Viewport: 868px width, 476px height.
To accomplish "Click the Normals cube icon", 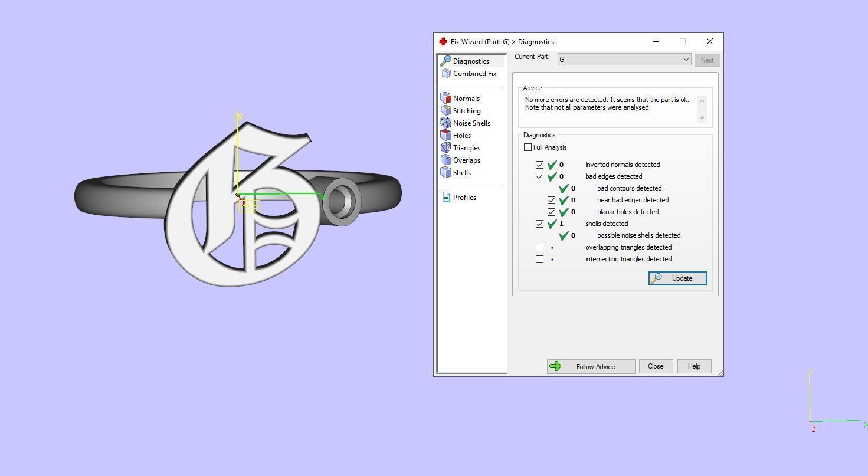I will pyautogui.click(x=446, y=99).
